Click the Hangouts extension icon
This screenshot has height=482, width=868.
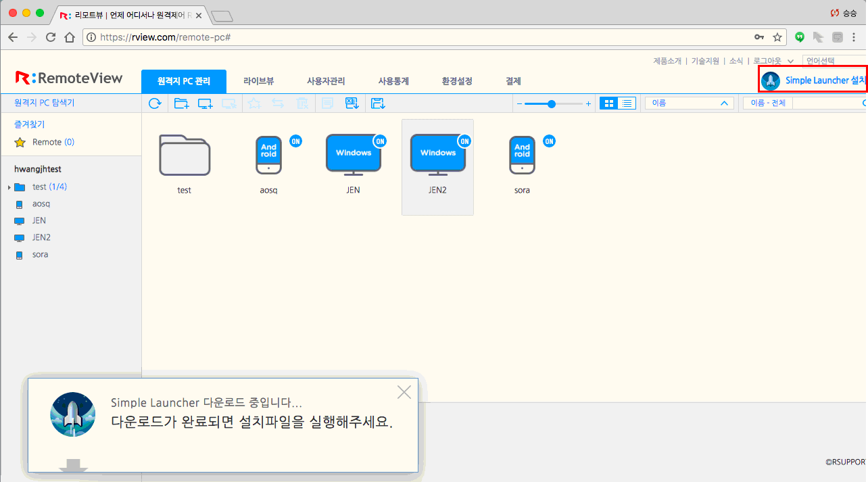click(x=800, y=37)
